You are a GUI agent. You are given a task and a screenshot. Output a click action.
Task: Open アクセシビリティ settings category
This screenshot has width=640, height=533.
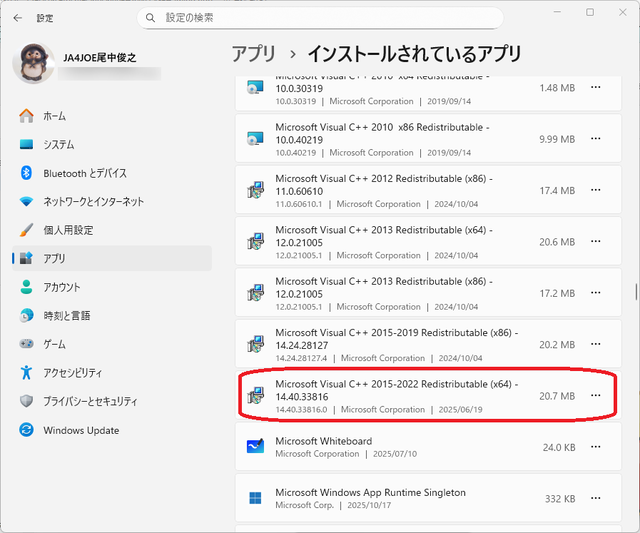click(112, 373)
